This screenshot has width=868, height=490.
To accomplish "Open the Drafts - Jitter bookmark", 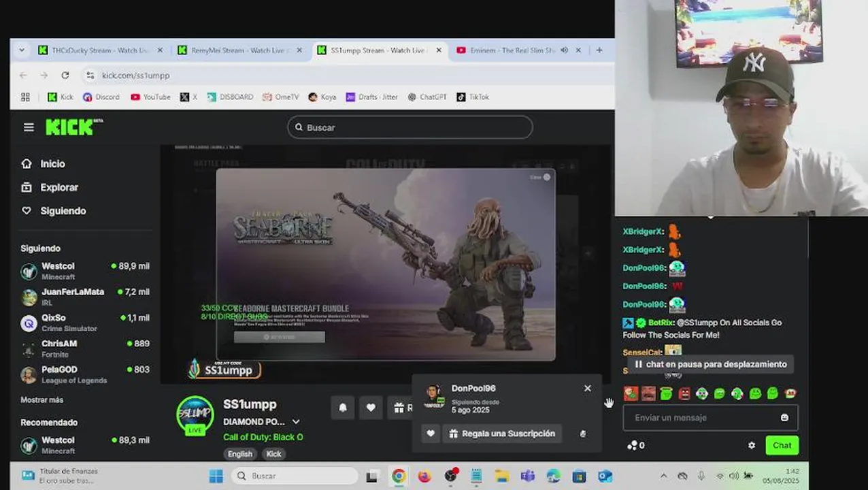I will [371, 97].
